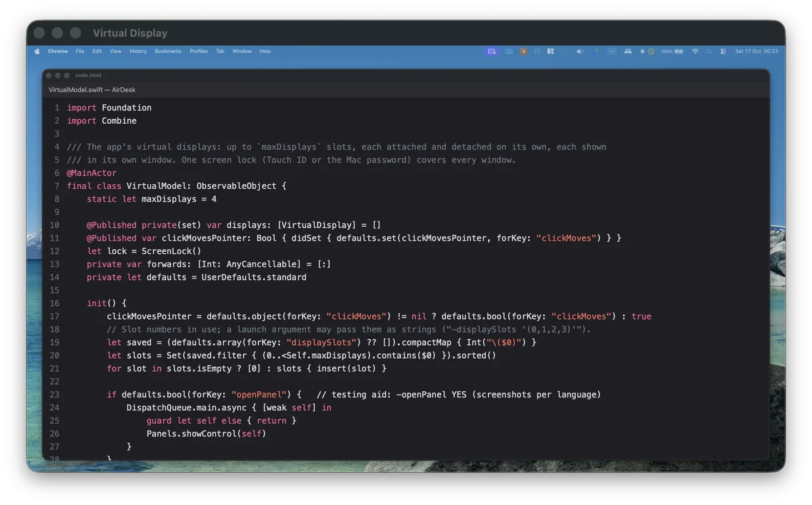Click the @MainActor attribute
The width and height of the screenshot is (812, 505).
point(91,173)
